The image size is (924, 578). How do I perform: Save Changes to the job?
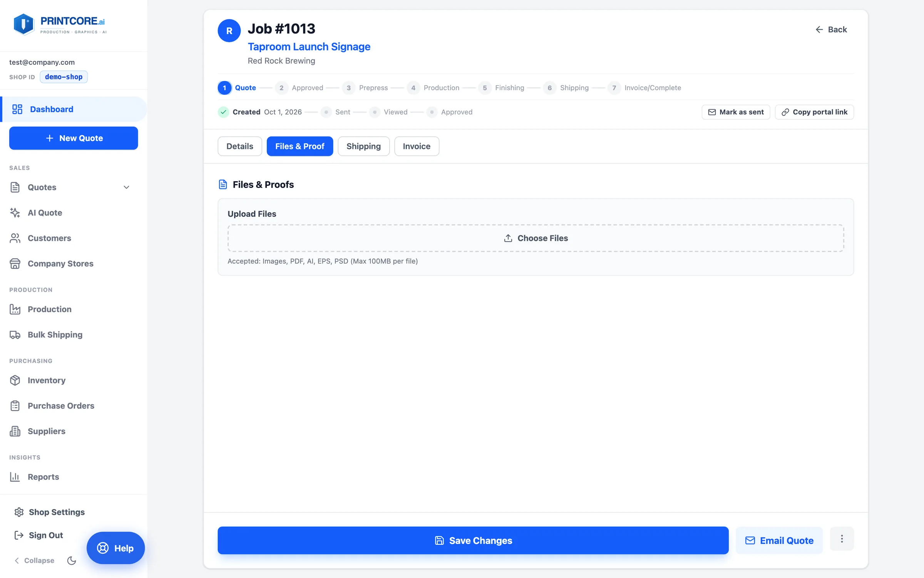[473, 541]
